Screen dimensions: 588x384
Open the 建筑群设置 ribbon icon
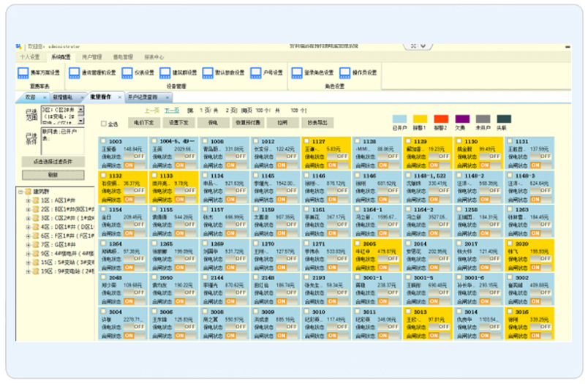coord(166,73)
